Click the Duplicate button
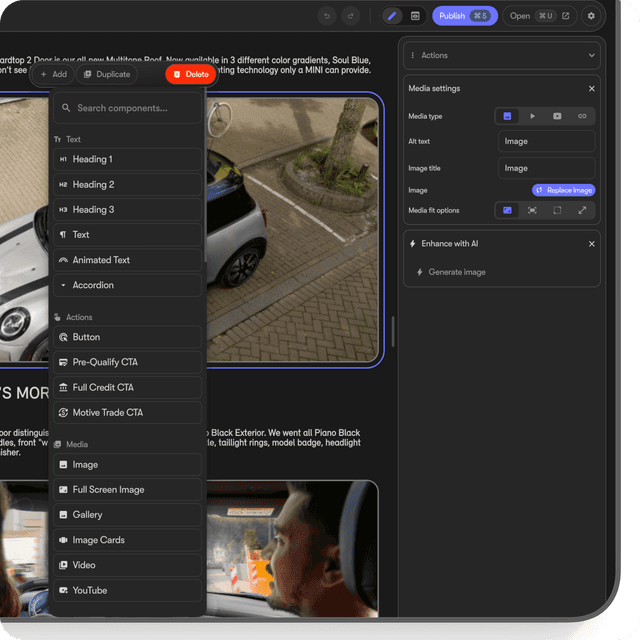Image resolution: width=640 pixels, height=640 pixels. coord(107,74)
